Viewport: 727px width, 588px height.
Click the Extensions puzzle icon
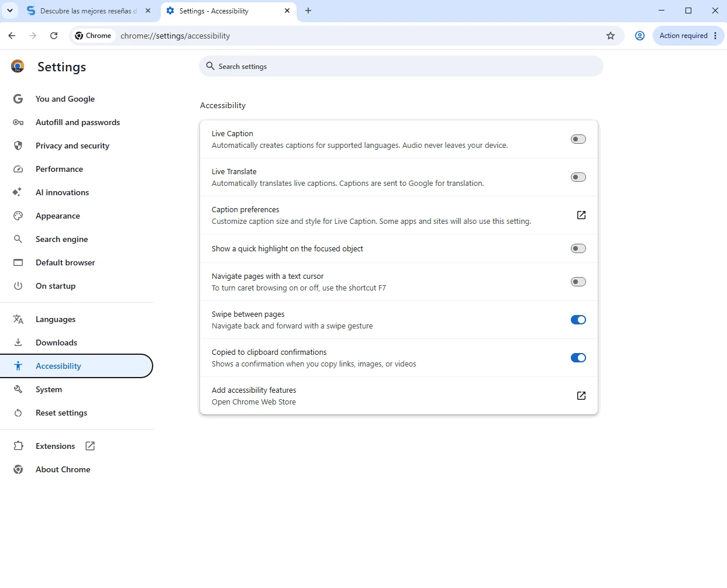click(18, 446)
